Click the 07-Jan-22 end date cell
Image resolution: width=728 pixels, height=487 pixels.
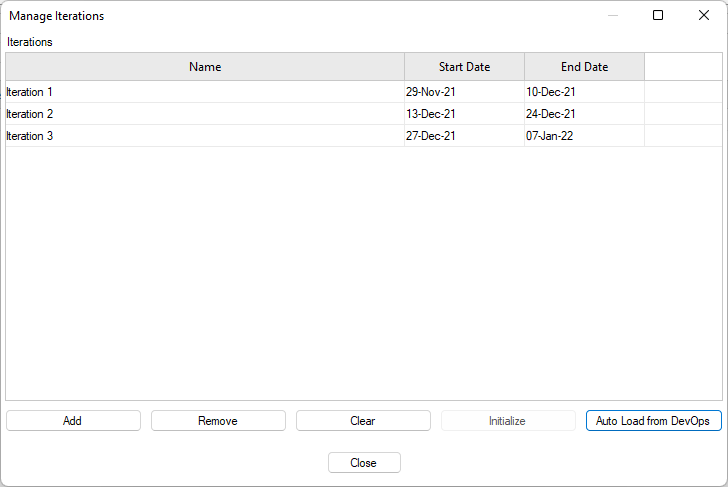pos(550,136)
